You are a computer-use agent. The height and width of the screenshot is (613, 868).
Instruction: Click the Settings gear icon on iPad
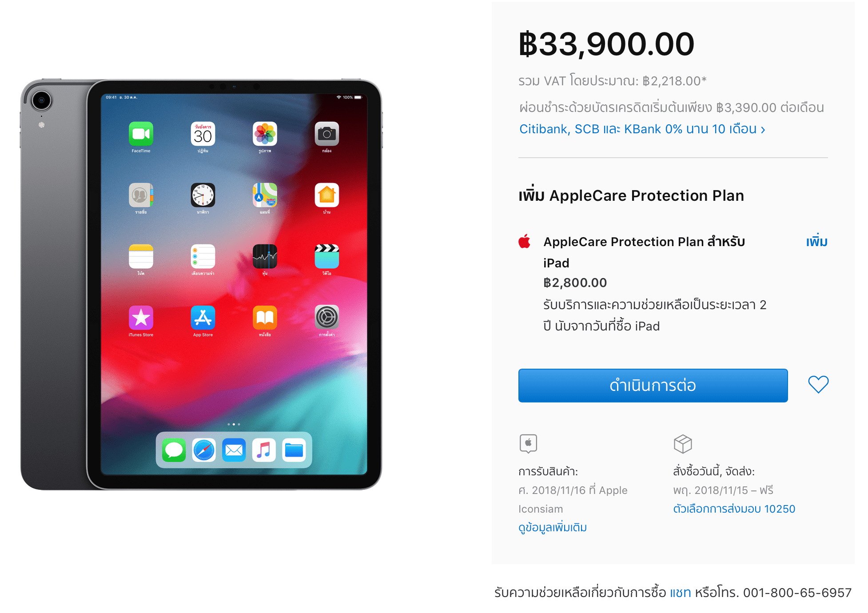tap(327, 318)
